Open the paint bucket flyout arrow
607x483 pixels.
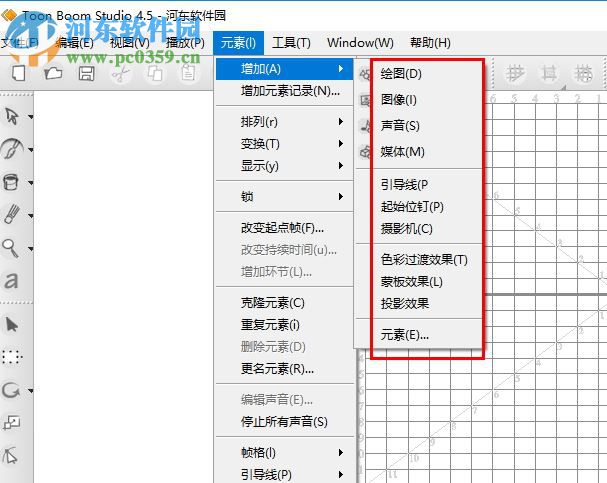click(x=31, y=182)
